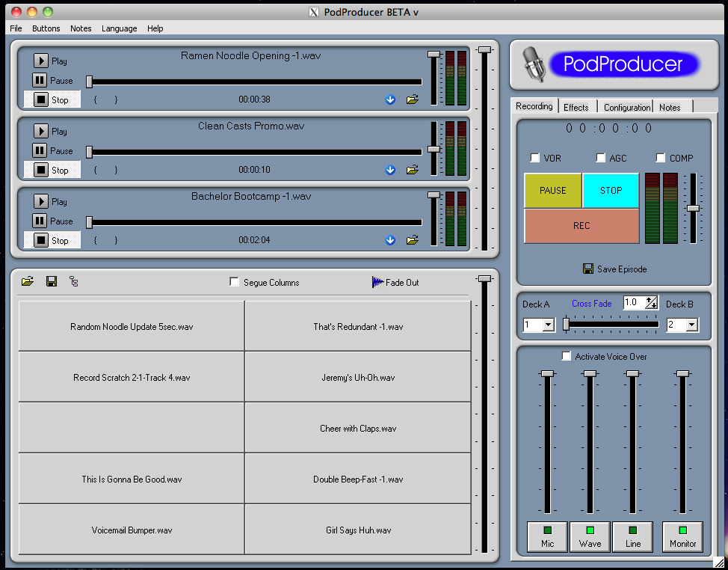Click the soundboard save floppy disk icon

(x=52, y=281)
